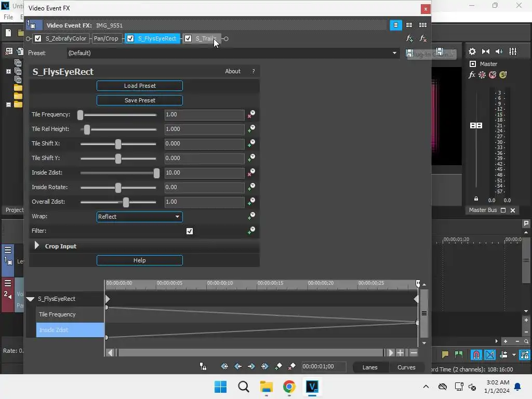Switch FX window to three-column view

click(423, 25)
